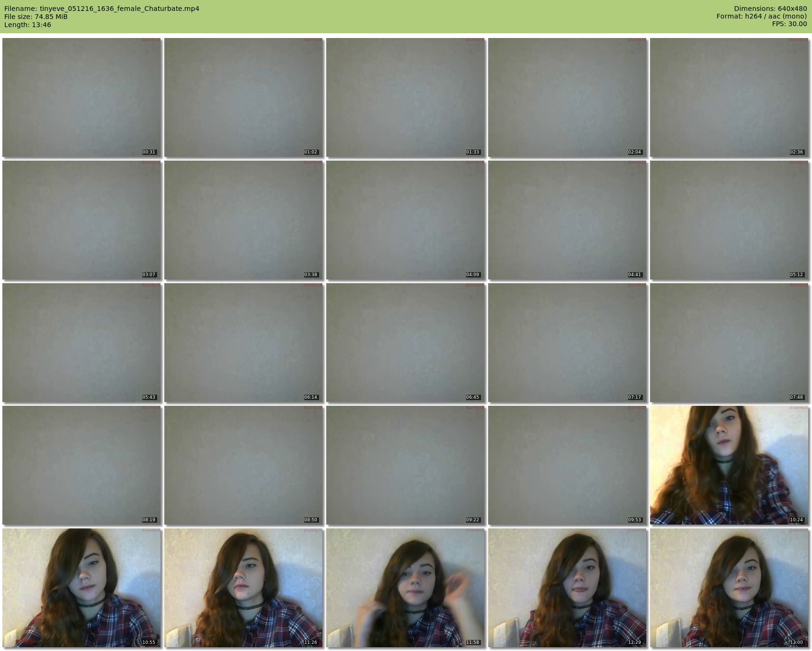Select the frame marked 03:38
Viewport: 812px width, 651px height.
click(x=244, y=220)
